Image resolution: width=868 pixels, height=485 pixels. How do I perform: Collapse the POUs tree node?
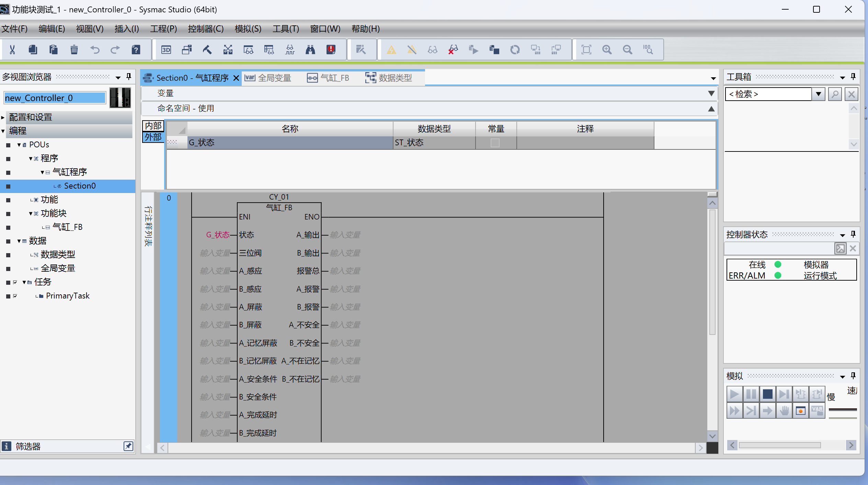(19, 145)
